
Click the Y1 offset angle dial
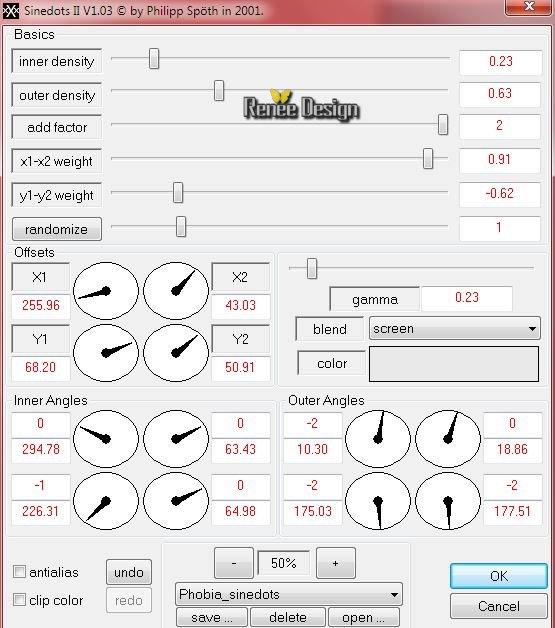(x=106, y=353)
